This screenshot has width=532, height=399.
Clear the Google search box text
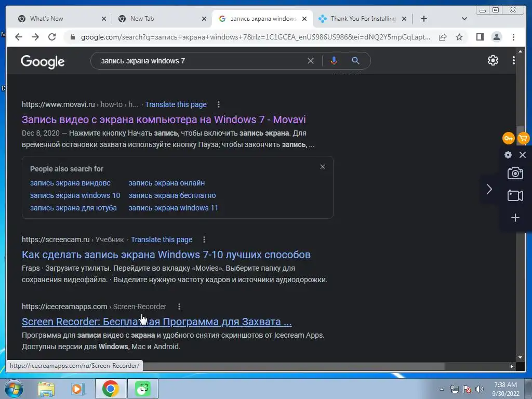(x=311, y=61)
